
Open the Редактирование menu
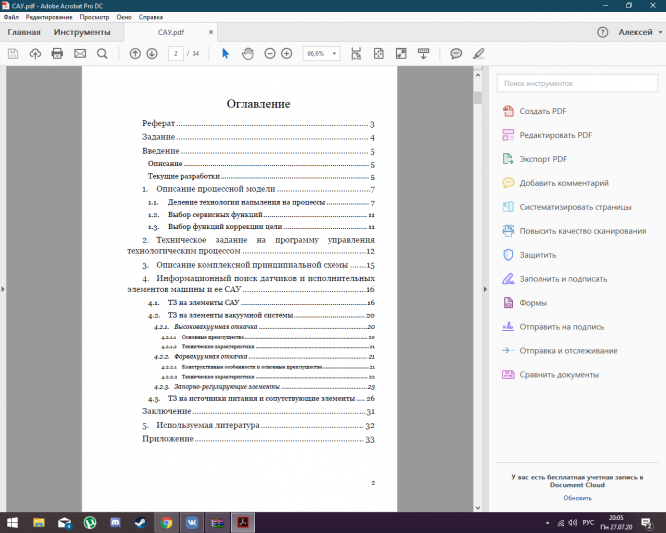(x=48, y=18)
